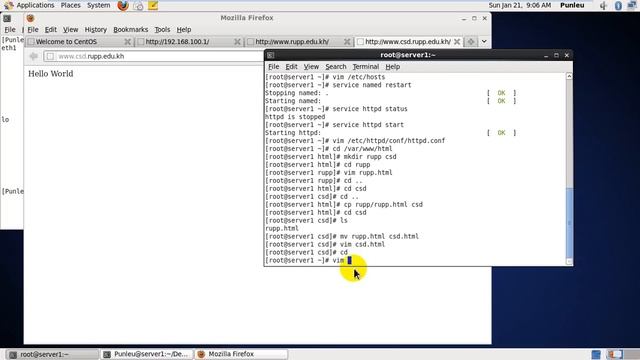Click the 'mkdir rupp csd' command line
This screenshot has width=640, height=360.
tap(331, 157)
